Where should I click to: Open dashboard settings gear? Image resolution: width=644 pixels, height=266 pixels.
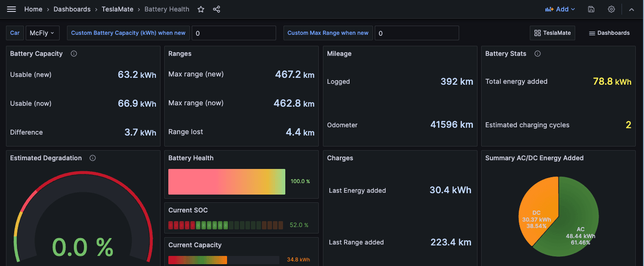point(611,9)
